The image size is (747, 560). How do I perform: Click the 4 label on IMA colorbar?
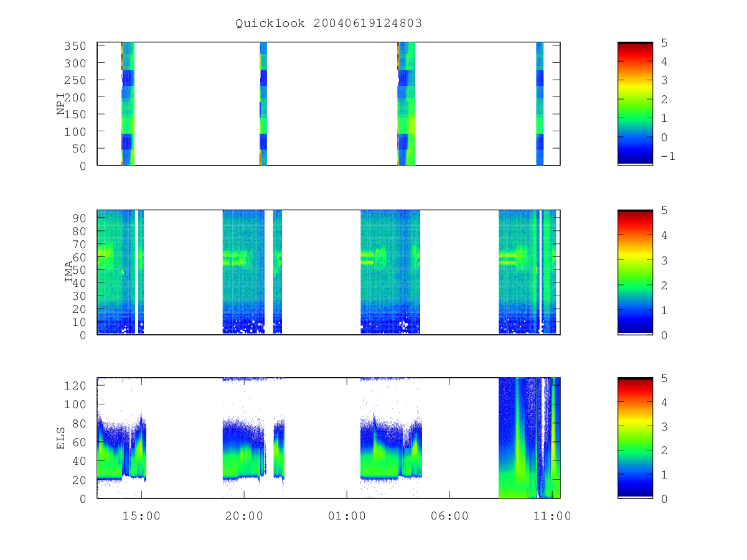[x=663, y=235]
